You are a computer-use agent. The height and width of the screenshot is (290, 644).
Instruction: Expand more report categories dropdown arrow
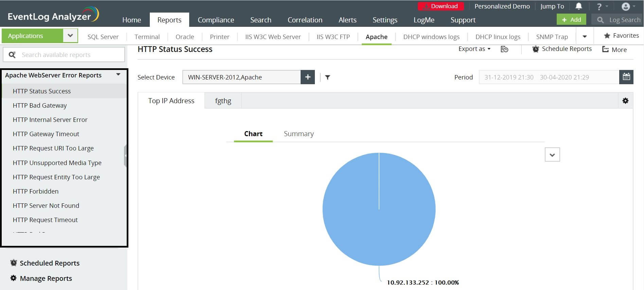click(x=585, y=36)
